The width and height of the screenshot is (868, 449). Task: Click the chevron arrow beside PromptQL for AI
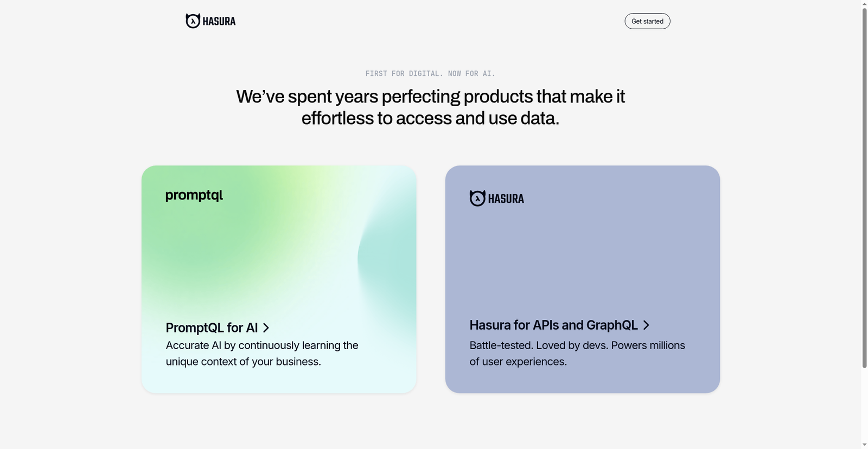tap(266, 328)
